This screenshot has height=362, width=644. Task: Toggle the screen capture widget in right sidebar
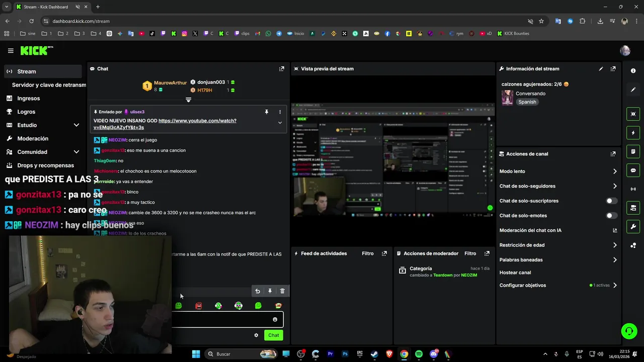click(x=633, y=114)
